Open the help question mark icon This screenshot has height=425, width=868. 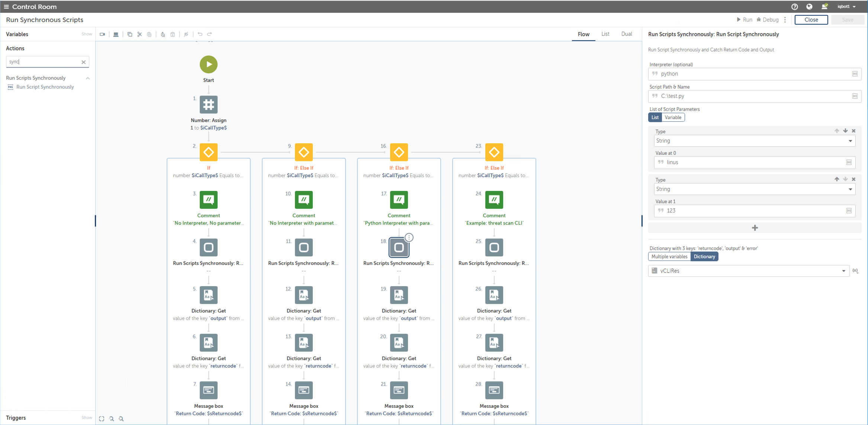[794, 7]
